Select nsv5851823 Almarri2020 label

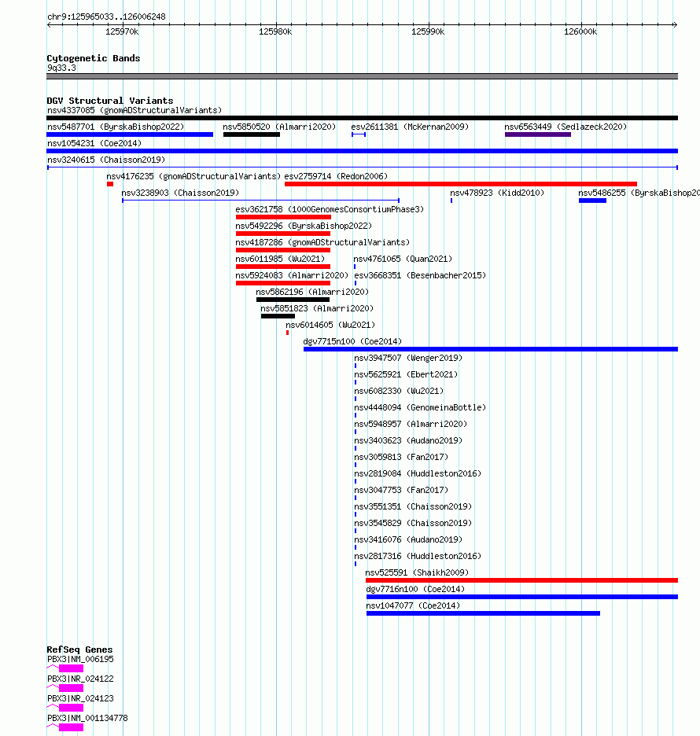(x=317, y=308)
